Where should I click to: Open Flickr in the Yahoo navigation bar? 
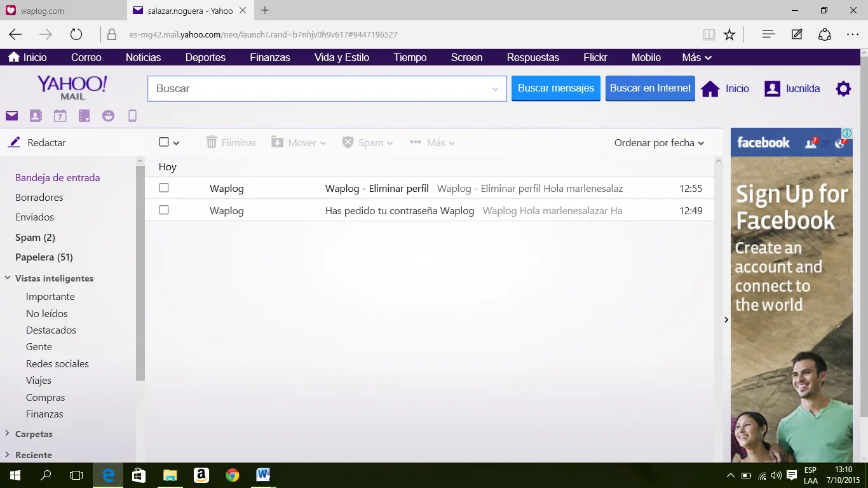[595, 57]
